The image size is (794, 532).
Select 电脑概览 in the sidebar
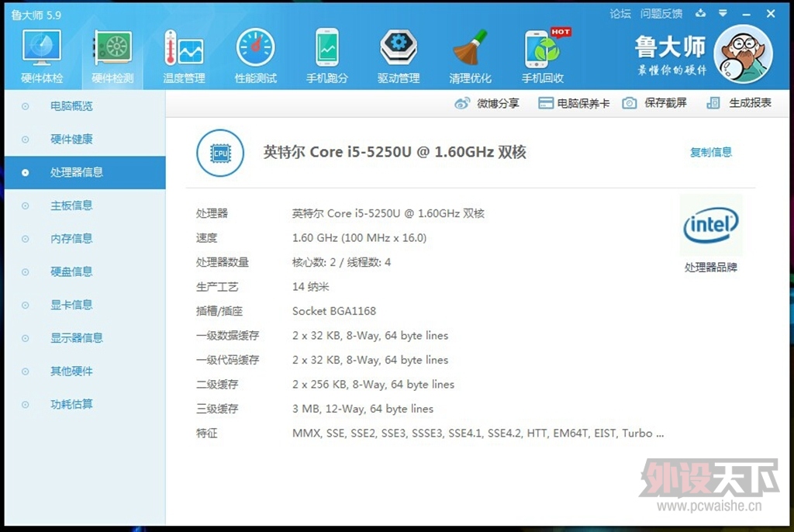(x=71, y=106)
